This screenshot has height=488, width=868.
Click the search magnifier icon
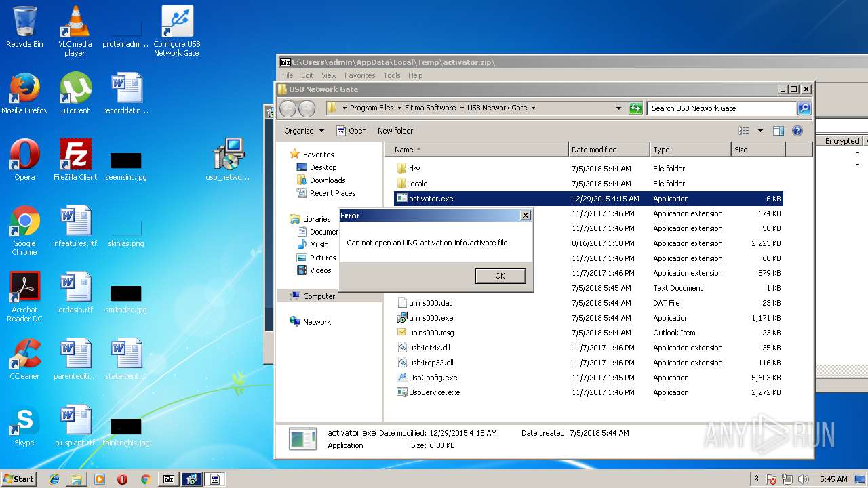[x=804, y=108]
